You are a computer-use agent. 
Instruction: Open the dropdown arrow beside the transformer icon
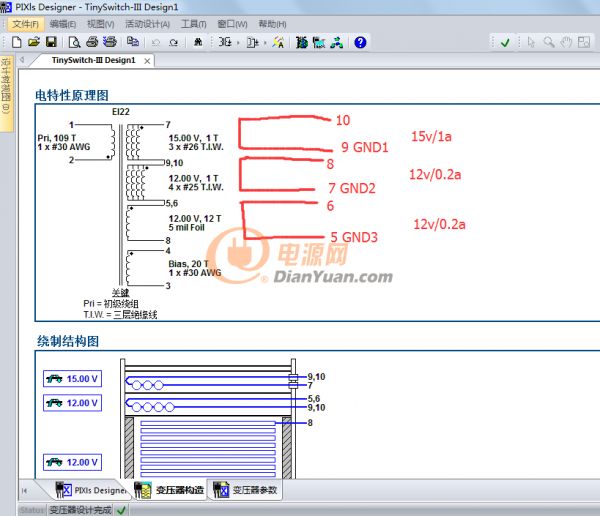click(238, 42)
